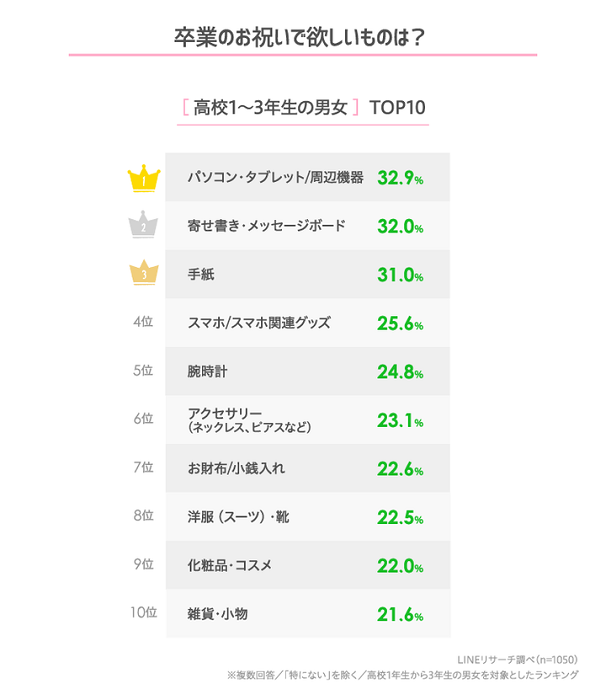This screenshot has height=700, width=606.
Task: Click the 32.9% percentage value
Action: (x=400, y=178)
